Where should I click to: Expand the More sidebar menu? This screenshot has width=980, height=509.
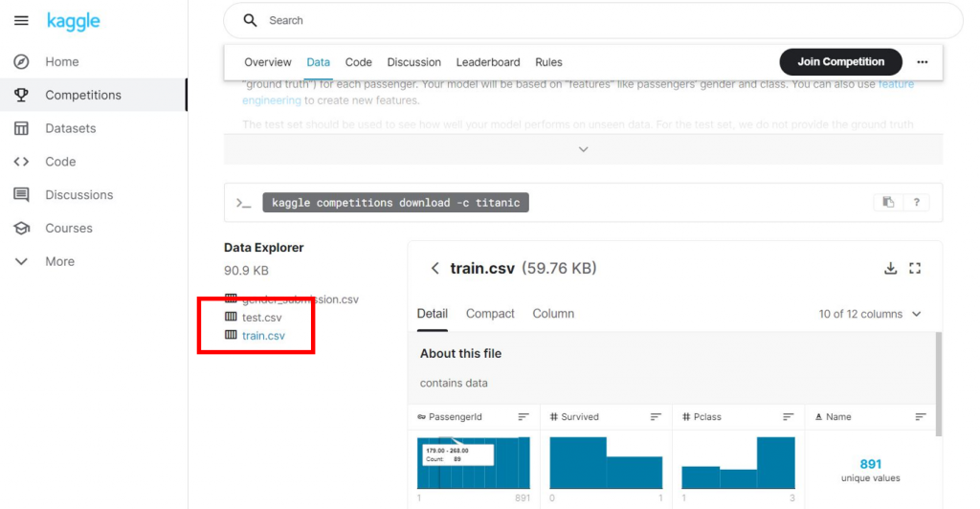(x=44, y=261)
